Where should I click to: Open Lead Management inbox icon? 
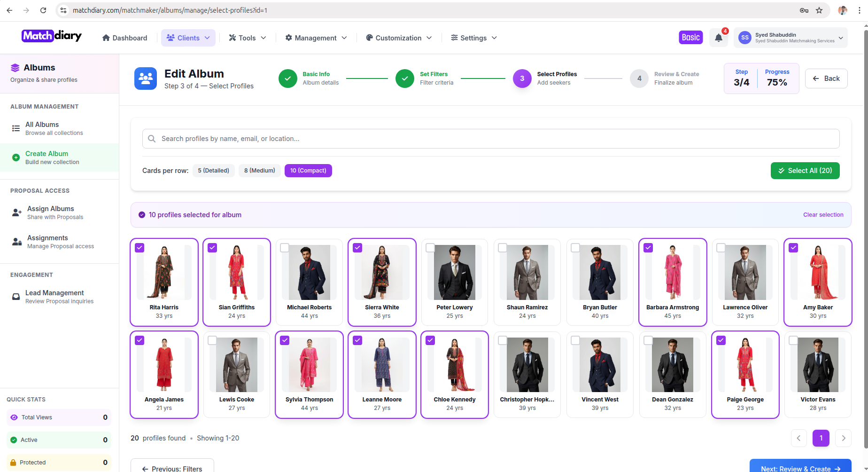point(16,297)
